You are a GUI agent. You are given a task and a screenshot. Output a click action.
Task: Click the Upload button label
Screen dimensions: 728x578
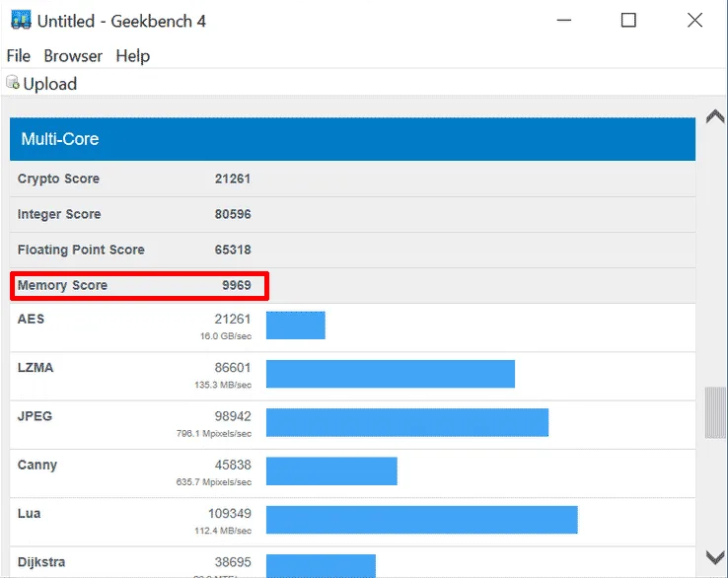[x=50, y=84]
